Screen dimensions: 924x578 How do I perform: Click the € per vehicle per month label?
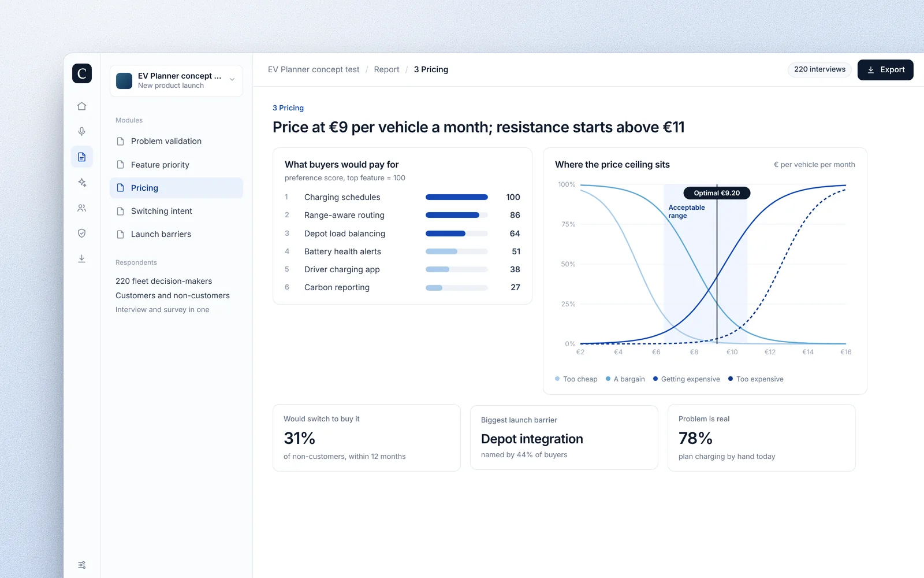814,165
